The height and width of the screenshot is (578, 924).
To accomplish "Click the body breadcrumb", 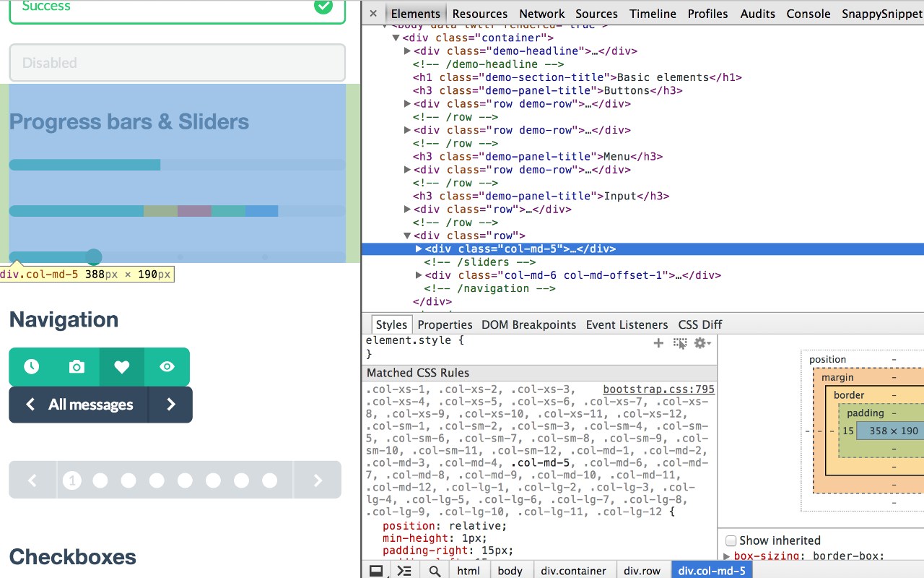I will [x=510, y=571].
